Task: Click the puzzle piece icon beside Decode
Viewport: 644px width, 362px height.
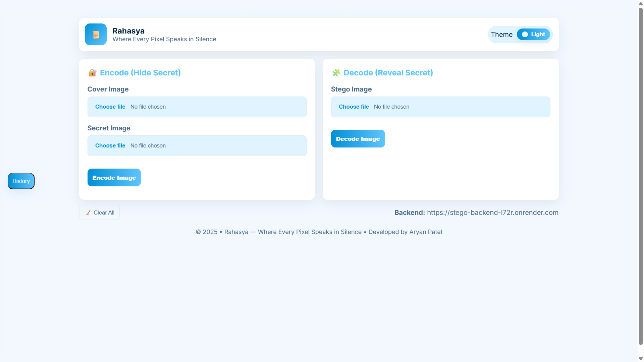Action: pos(336,73)
